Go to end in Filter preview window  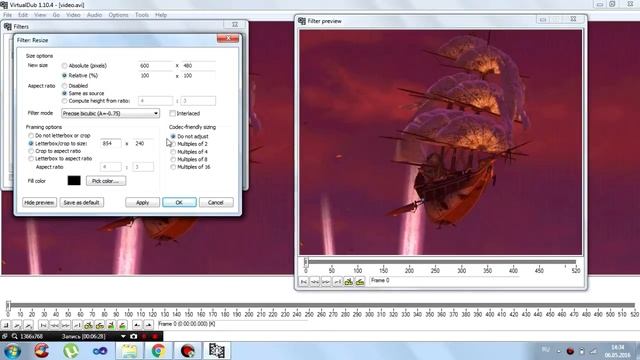click(338, 282)
